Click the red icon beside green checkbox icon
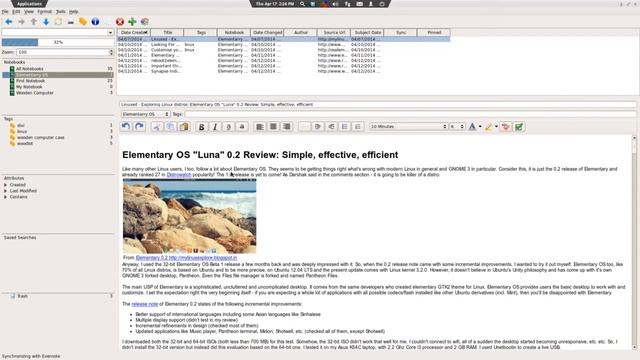This screenshot has height=360, width=640. [505, 127]
